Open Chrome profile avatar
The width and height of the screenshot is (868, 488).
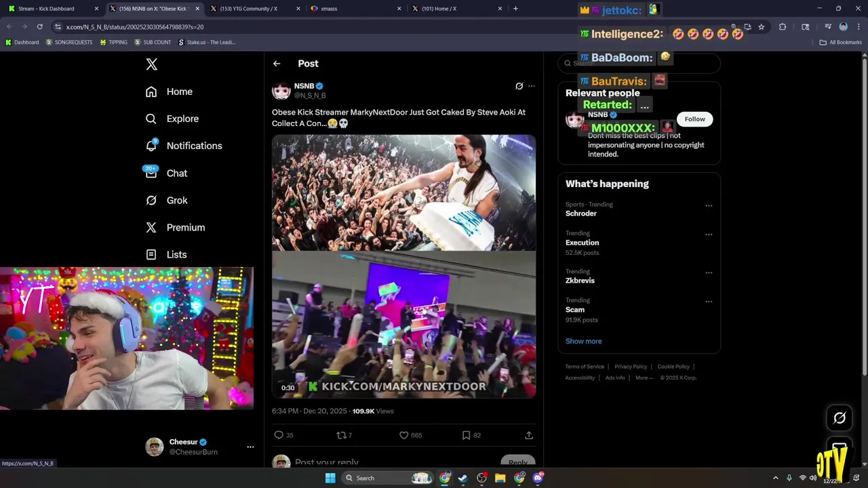(844, 27)
